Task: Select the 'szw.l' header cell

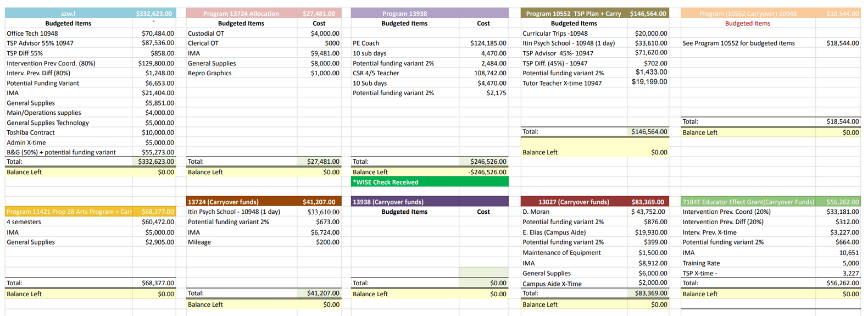Action: [68, 13]
